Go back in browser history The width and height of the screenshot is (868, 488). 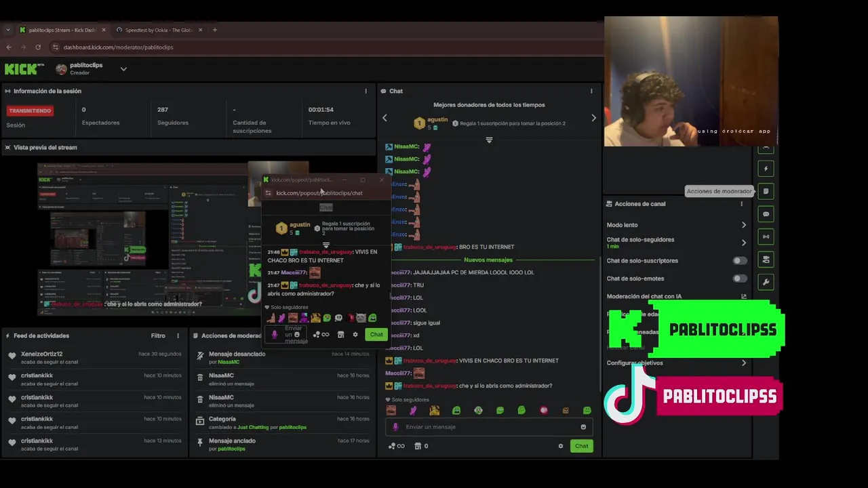(x=9, y=47)
